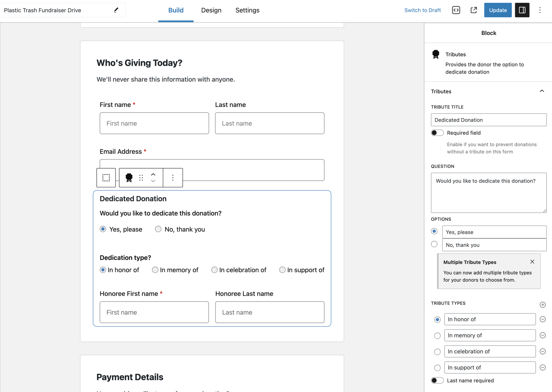Image resolution: width=552 pixels, height=392 pixels.
Task: Enable the Required field toggle
Action: 437,133
